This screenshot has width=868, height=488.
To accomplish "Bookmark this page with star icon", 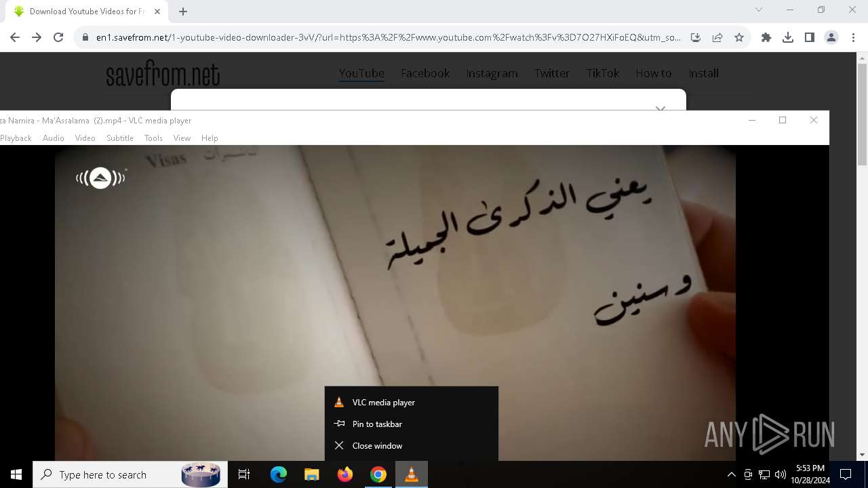I will pos(739,38).
